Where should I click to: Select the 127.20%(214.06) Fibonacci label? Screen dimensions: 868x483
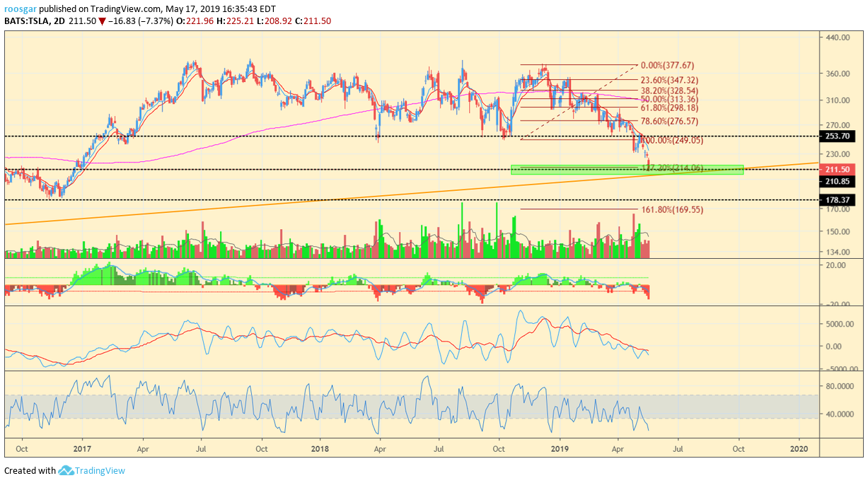tap(672, 168)
